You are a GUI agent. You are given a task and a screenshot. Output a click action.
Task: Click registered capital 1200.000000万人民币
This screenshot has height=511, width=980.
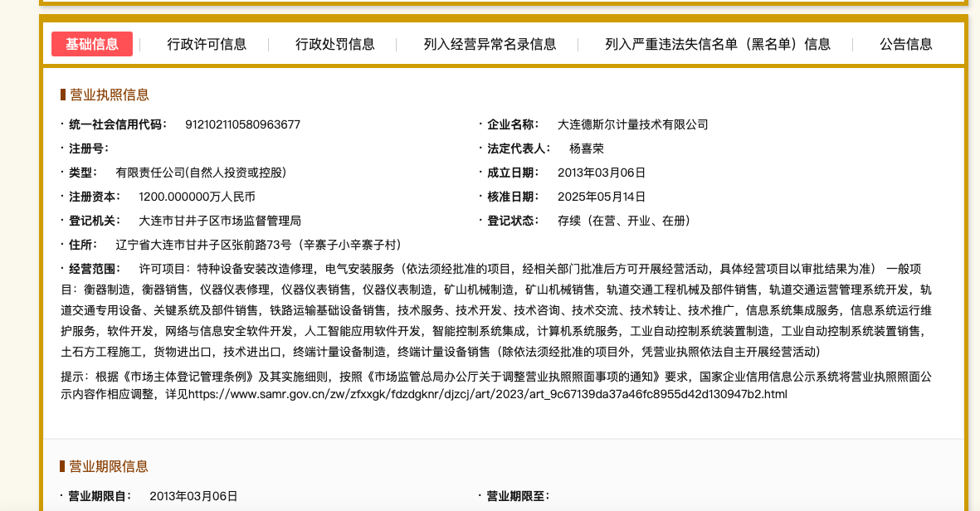coord(197,197)
